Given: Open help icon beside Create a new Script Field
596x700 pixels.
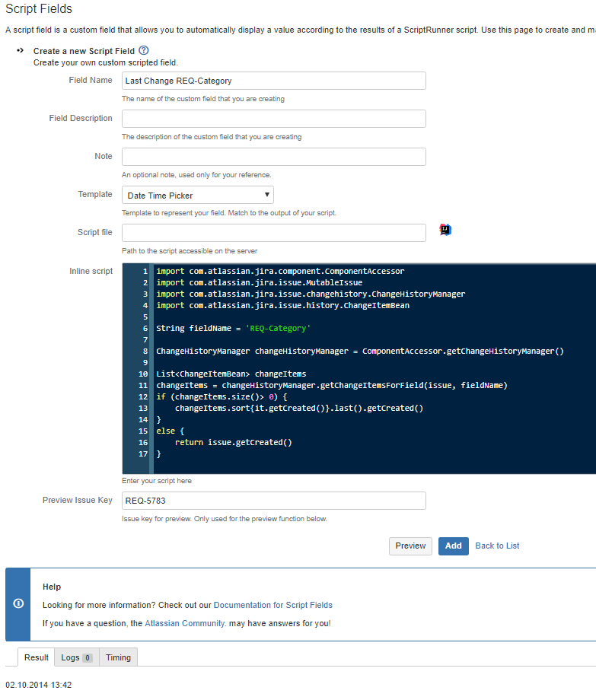Looking at the screenshot, I should point(144,50).
